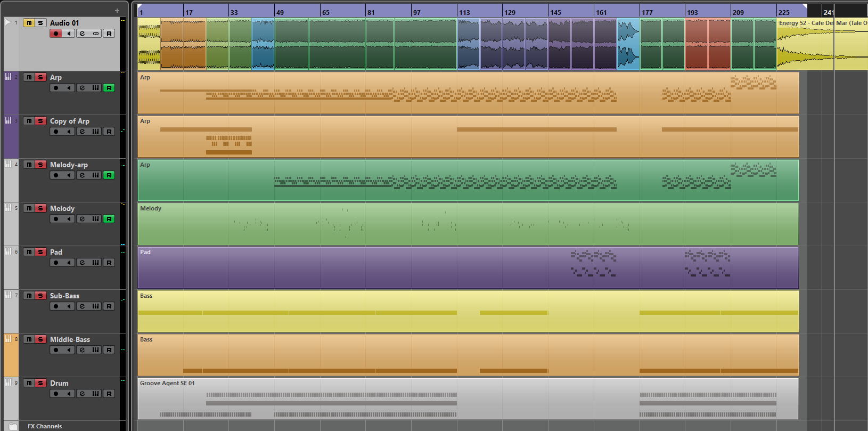Select the yellow Sub-Bass 'Bass' part

[x=468, y=311]
